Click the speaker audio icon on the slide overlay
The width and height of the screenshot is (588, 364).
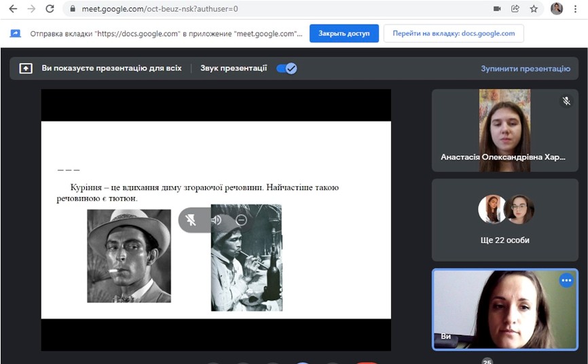coord(217,220)
